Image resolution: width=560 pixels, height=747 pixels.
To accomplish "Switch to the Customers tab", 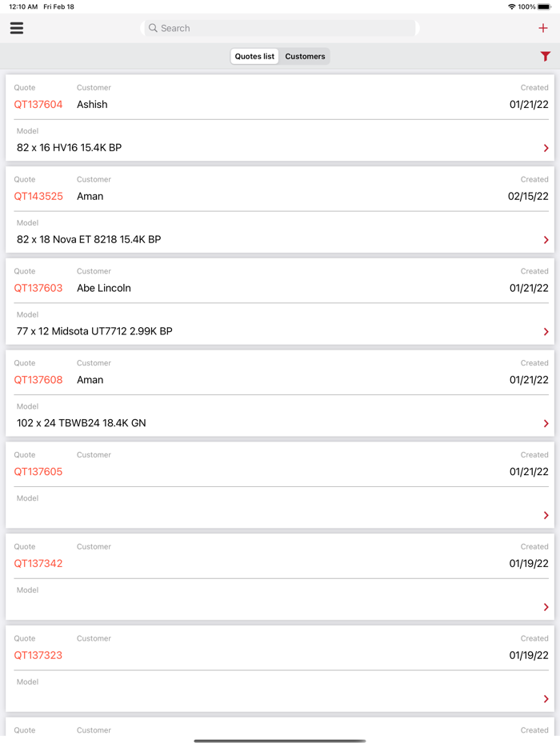I will point(305,56).
